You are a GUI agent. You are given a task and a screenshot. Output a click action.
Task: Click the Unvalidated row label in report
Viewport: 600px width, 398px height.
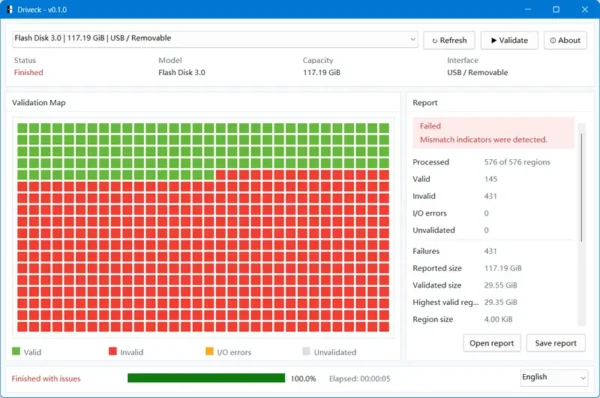(x=434, y=230)
